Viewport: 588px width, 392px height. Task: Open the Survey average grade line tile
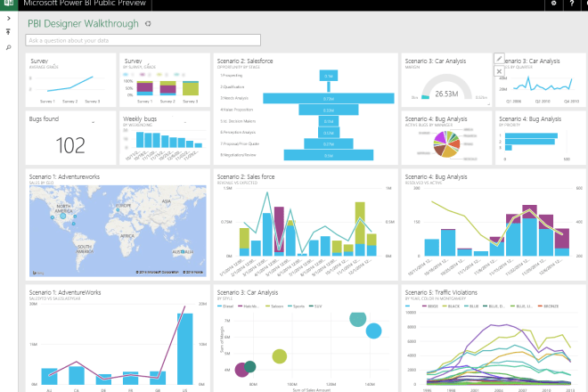point(70,80)
